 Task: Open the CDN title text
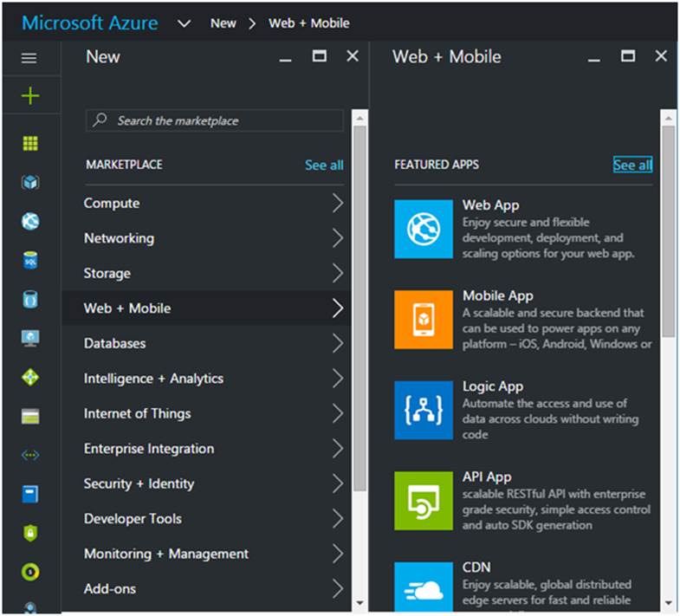[x=476, y=567]
